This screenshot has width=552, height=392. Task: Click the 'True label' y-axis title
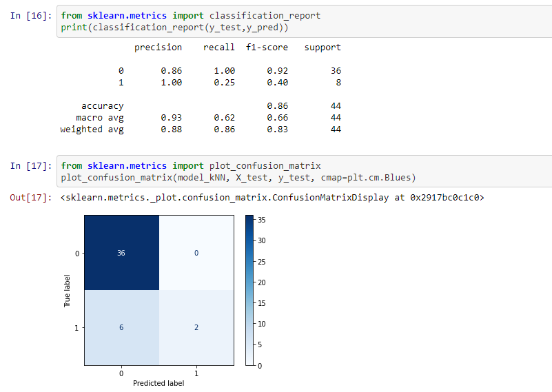68,290
